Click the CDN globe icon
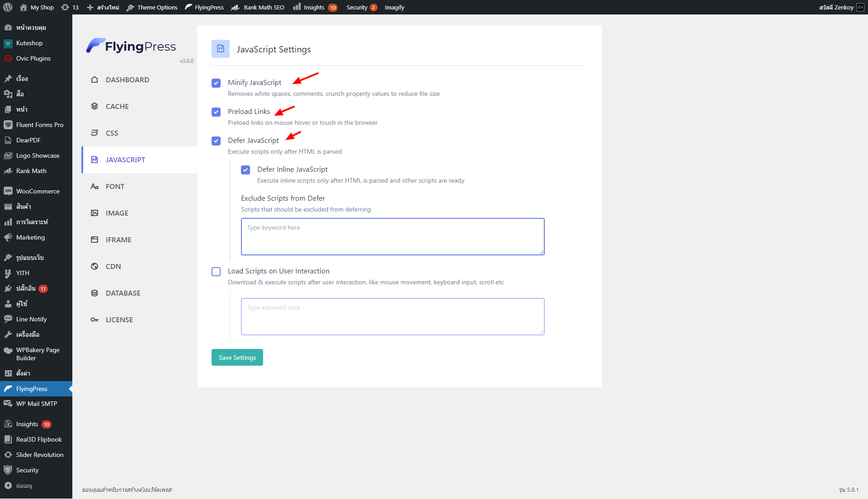 [94, 266]
